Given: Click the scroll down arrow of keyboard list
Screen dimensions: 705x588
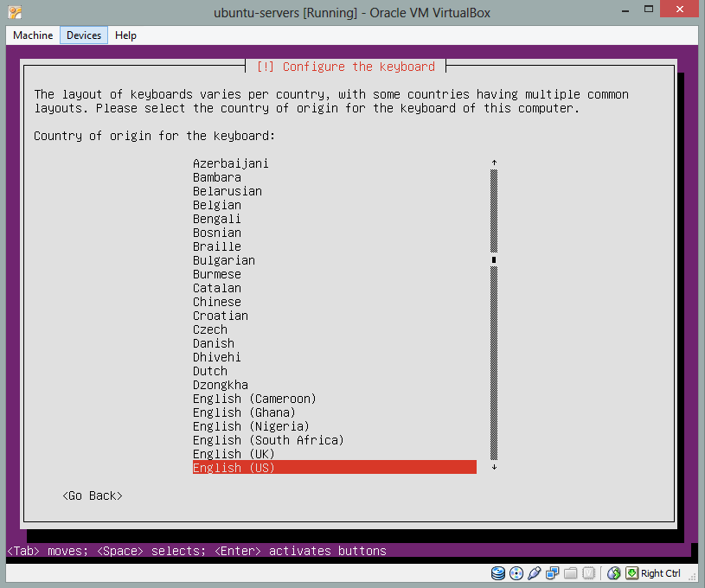Looking at the screenshot, I should coord(494,468).
